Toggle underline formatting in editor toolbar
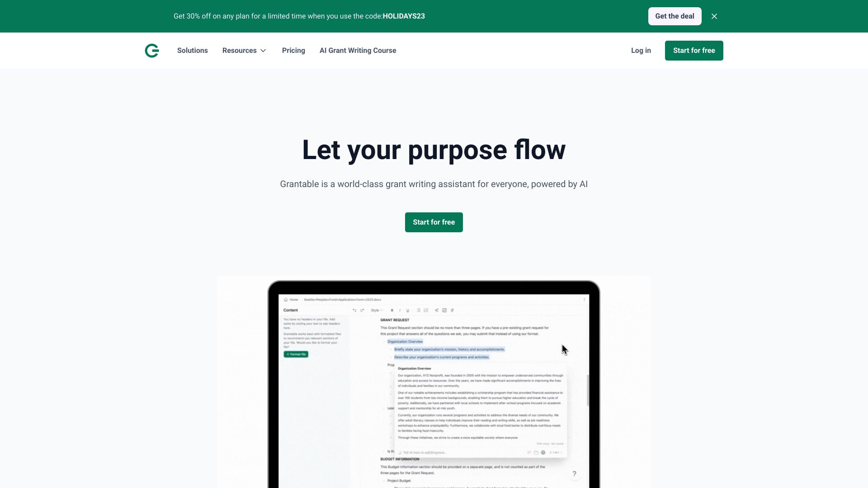This screenshot has width=868, height=488. point(407,310)
